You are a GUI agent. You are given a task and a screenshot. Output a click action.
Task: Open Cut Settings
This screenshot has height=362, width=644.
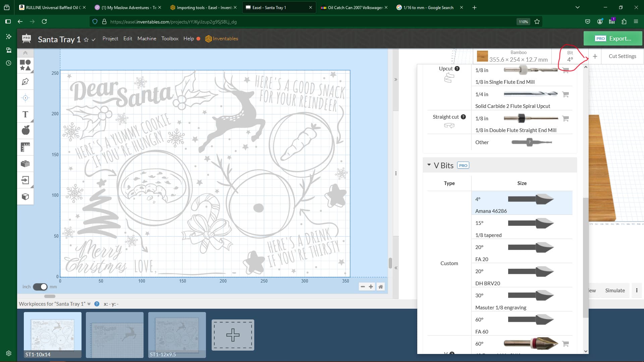622,56
